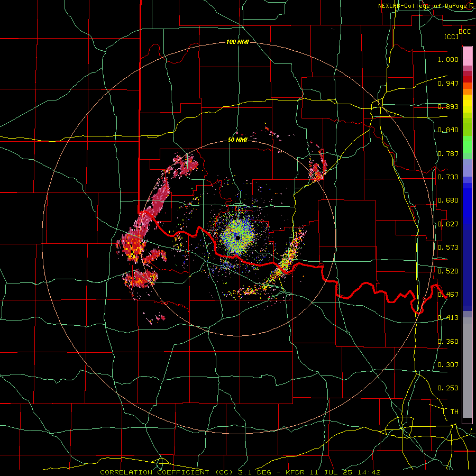Click the 100 NMI range ring label
Image resolution: width=476 pixels, height=476 pixels.
coord(237,42)
